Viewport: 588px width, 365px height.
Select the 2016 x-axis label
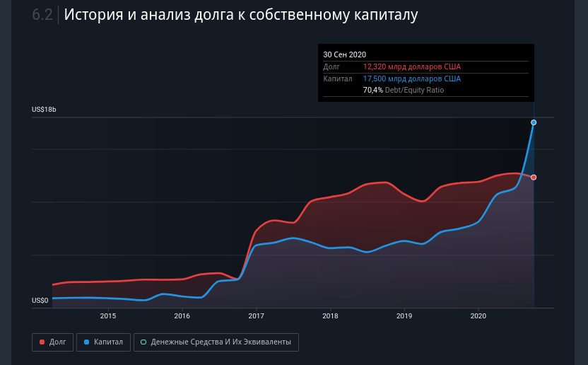pyautogui.click(x=182, y=316)
